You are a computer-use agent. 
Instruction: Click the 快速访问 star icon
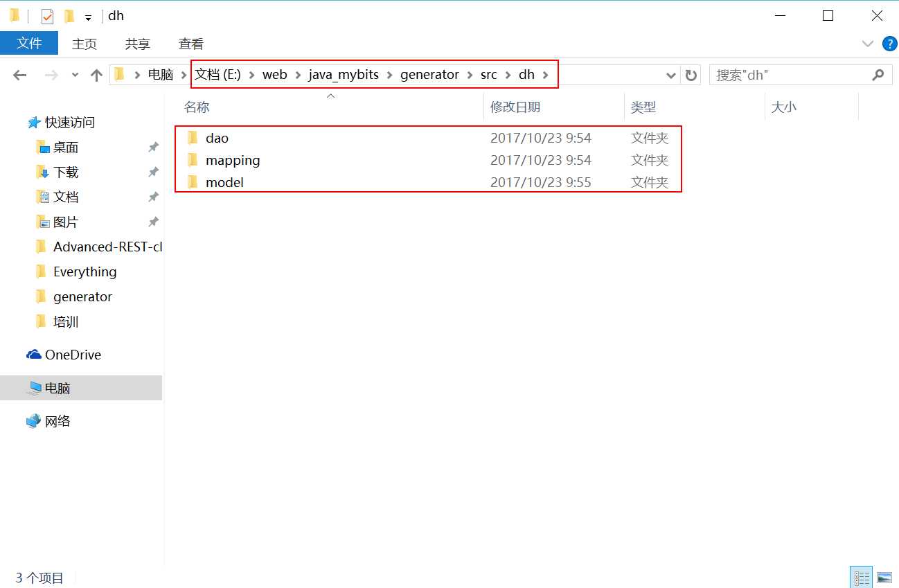coord(34,123)
